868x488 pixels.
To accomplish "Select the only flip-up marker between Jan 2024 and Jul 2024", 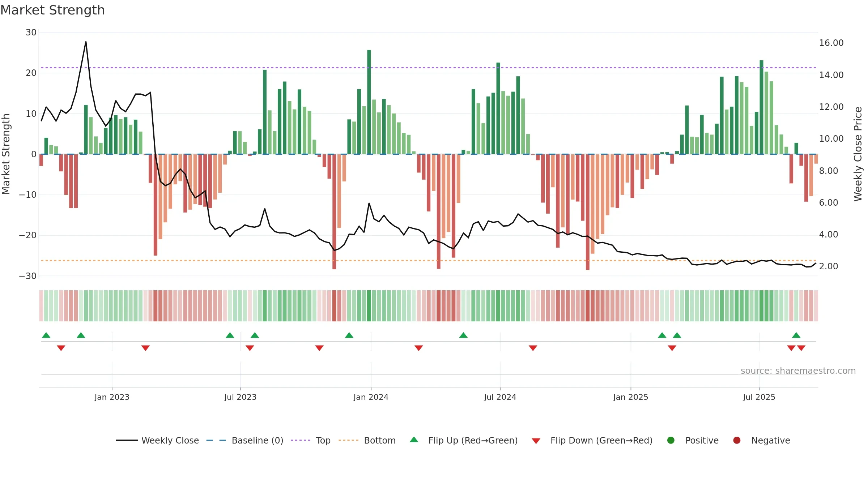I will (x=463, y=335).
